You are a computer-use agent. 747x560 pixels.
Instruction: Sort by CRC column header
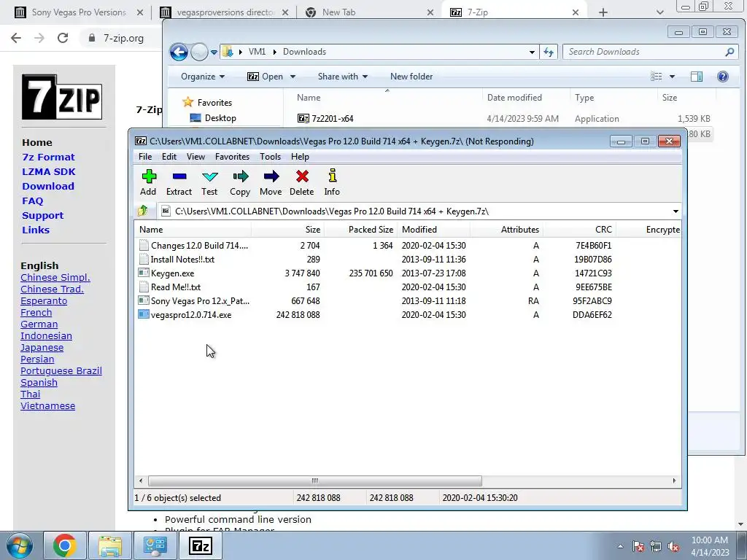coord(580,230)
